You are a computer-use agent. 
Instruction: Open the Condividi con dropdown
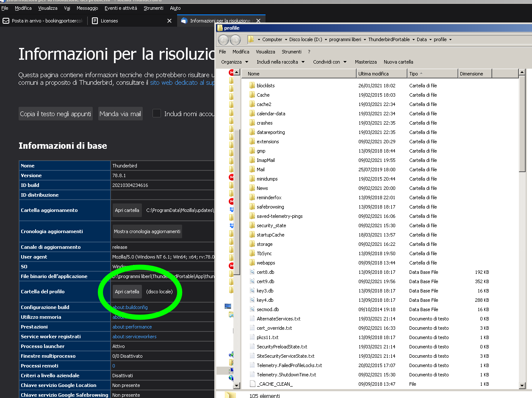click(345, 62)
